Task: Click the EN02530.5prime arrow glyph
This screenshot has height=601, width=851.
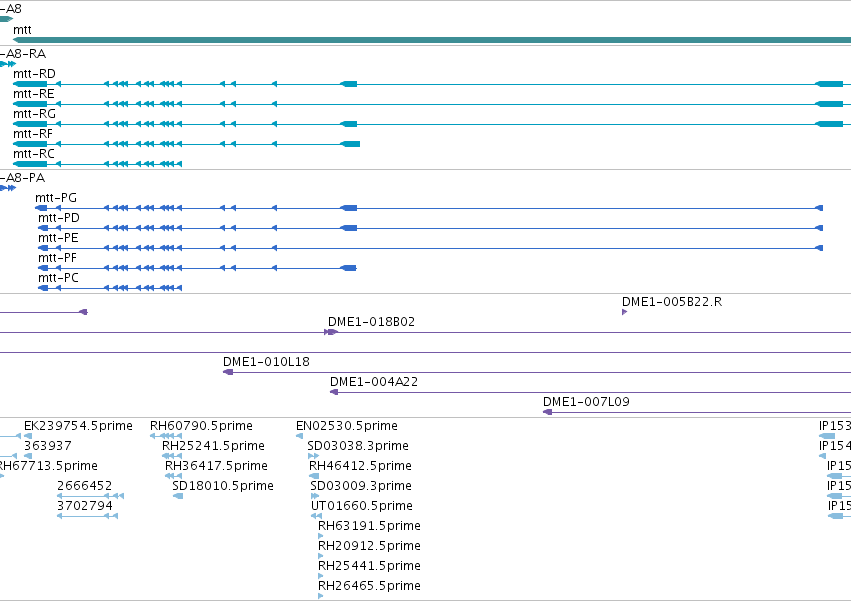Action: (x=300, y=436)
